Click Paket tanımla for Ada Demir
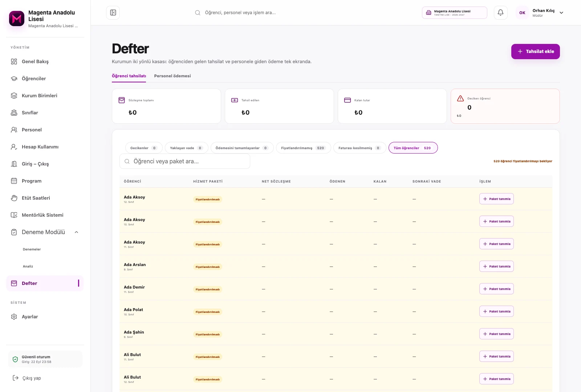Screen dimensions: 581x392 pos(496,289)
